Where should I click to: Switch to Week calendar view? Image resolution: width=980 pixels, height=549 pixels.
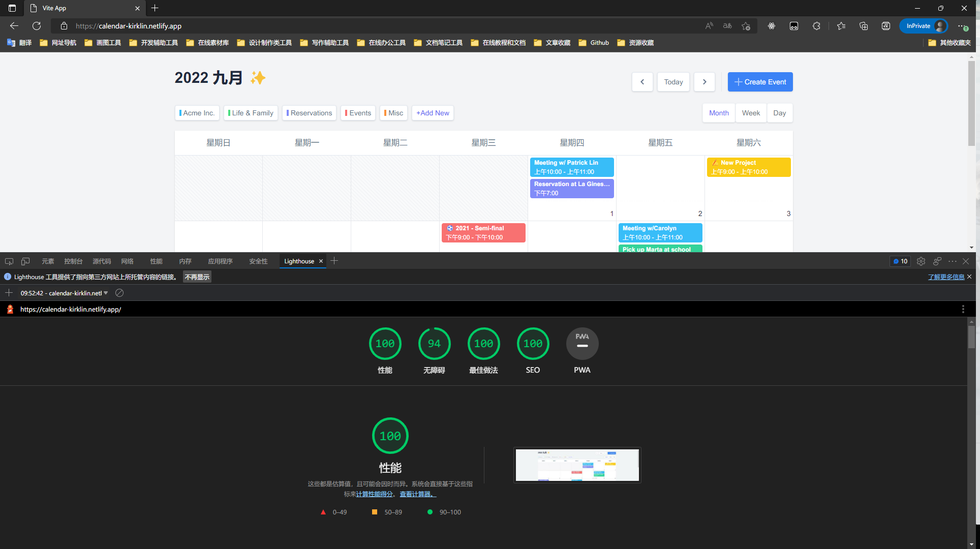(x=751, y=113)
